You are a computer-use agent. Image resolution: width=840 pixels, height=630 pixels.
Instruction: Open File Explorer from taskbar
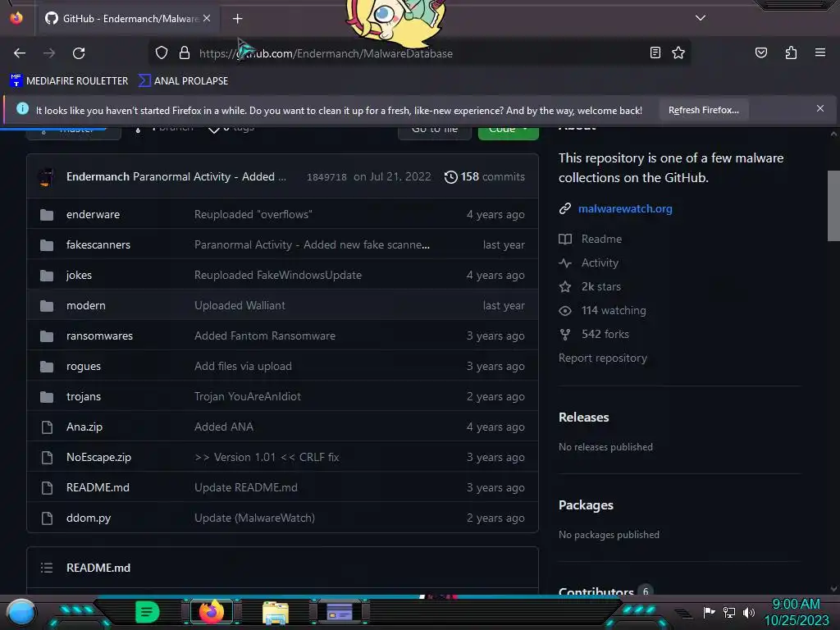tap(276, 613)
